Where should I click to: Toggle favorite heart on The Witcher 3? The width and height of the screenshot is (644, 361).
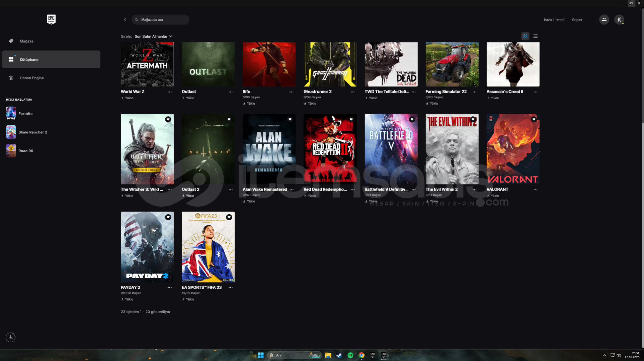coord(168,119)
